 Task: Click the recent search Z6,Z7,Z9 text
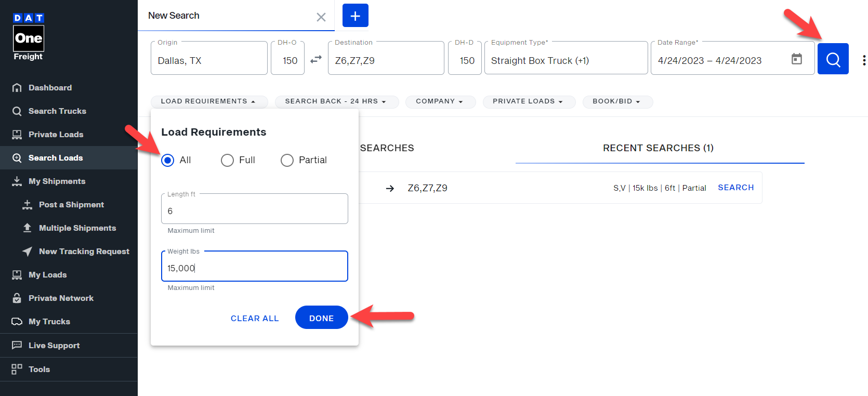point(427,188)
